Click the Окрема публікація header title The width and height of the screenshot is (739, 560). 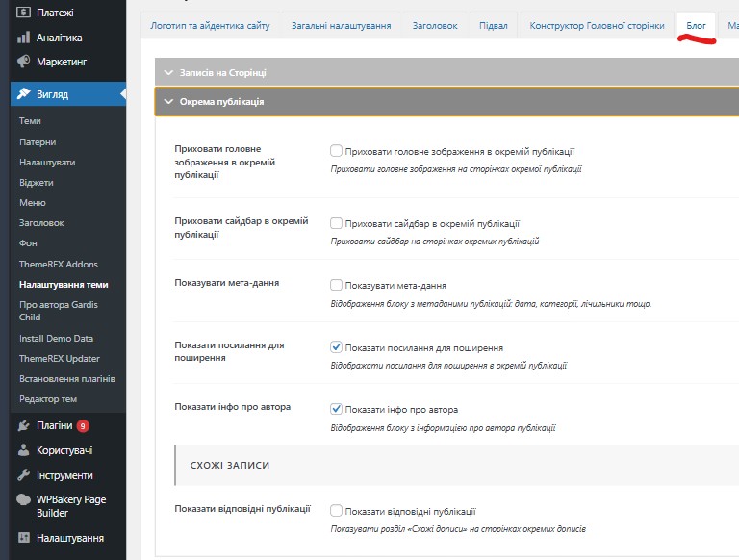tap(221, 101)
